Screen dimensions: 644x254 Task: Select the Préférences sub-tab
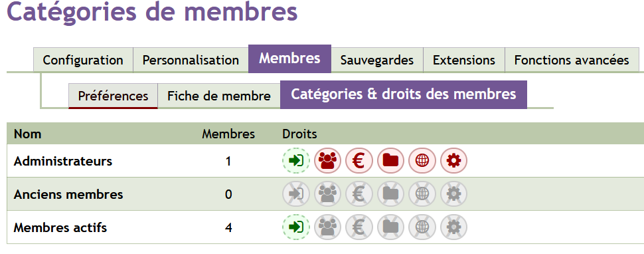113,96
